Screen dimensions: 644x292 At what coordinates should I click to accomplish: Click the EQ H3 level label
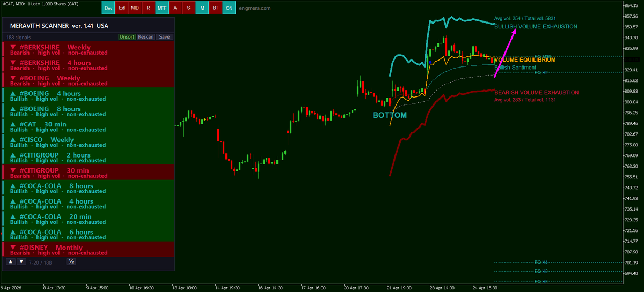pyautogui.click(x=541, y=272)
